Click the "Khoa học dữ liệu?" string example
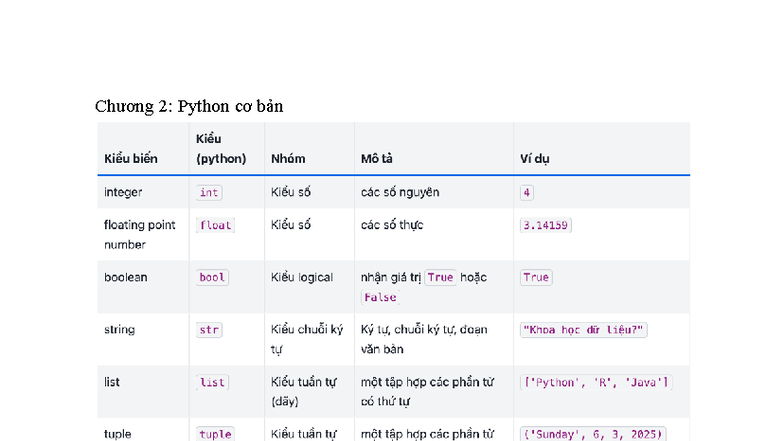Image resolution: width=784 pixels, height=441 pixels. (x=584, y=330)
